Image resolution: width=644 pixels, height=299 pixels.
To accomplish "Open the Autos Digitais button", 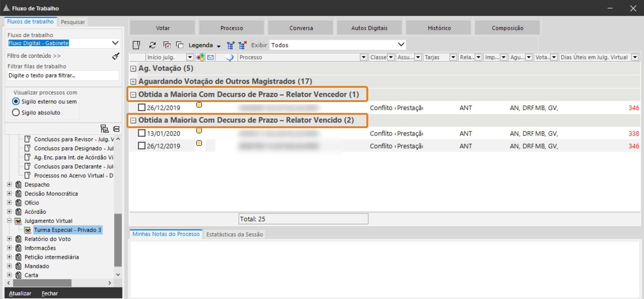I will coord(369,28).
